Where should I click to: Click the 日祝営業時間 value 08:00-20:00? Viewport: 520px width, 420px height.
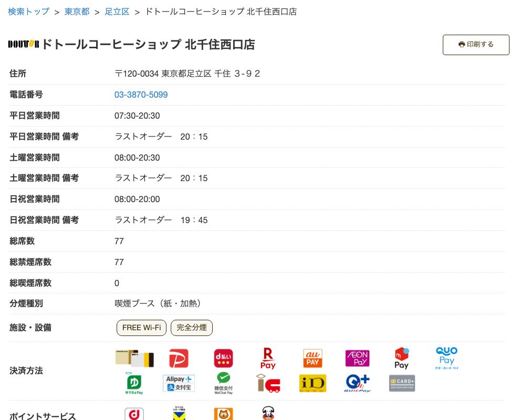(x=137, y=199)
